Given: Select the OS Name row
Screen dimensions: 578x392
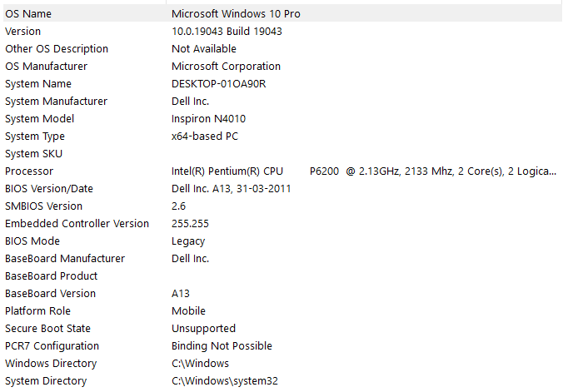Looking at the screenshot, I should click(29, 14).
